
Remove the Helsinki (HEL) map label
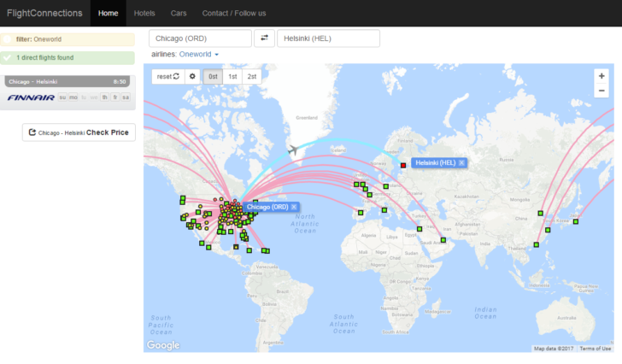pyautogui.click(x=461, y=162)
